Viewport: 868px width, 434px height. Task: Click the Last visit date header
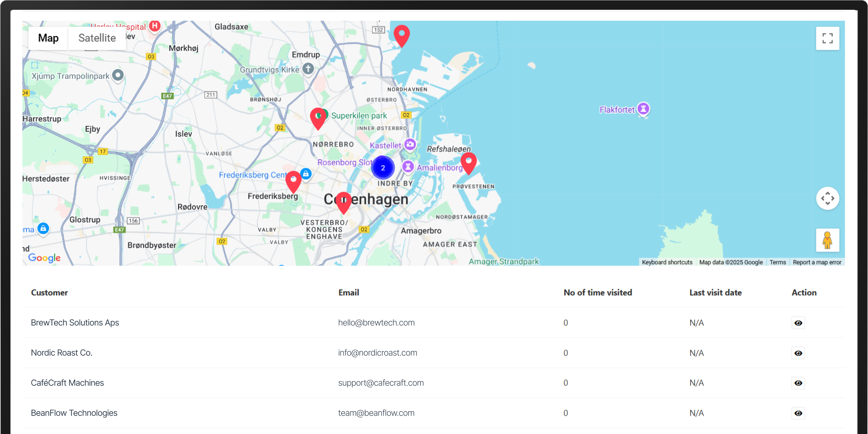point(715,292)
